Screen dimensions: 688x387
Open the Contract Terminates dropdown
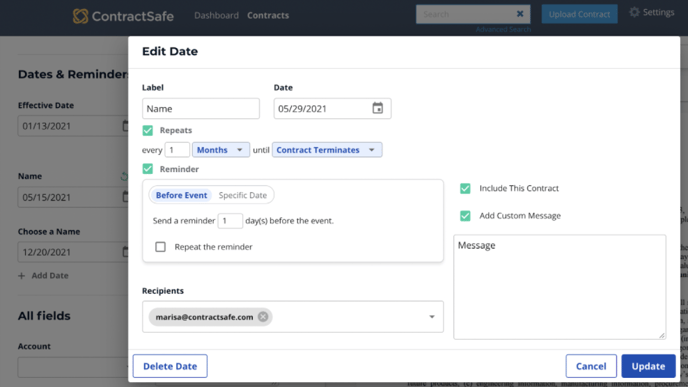pos(327,150)
